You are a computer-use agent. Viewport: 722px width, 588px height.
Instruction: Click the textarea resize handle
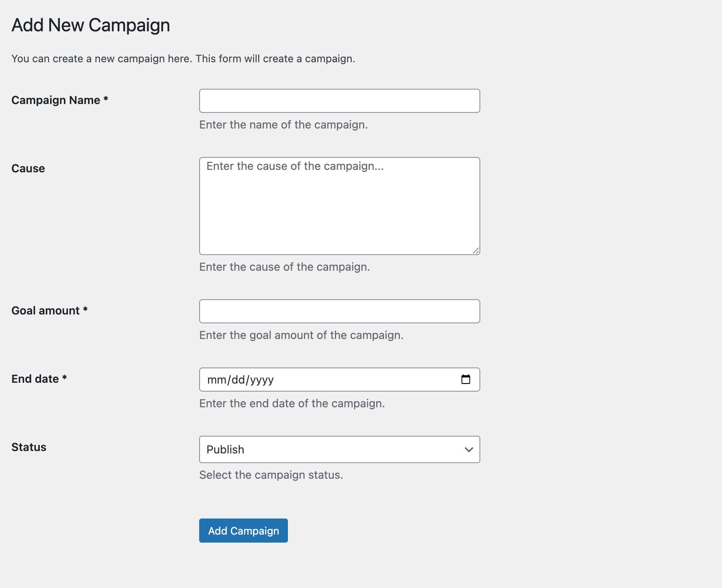(476, 251)
